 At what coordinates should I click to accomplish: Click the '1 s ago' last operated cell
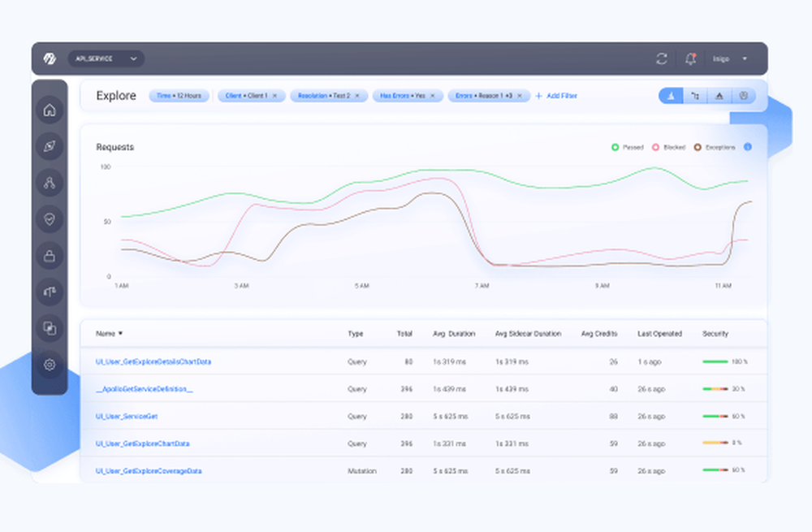coord(650,361)
